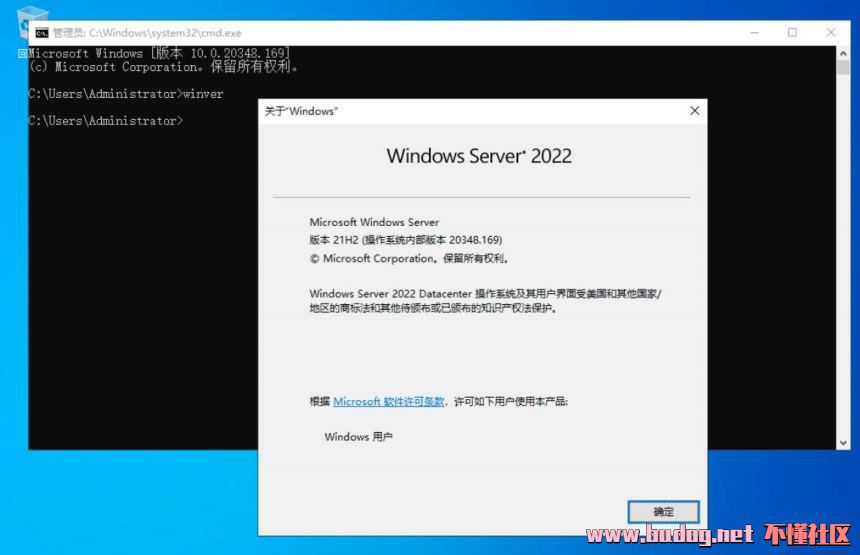Click the empty C:\Users\Administrator> prompt in cmd

click(106, 121)
